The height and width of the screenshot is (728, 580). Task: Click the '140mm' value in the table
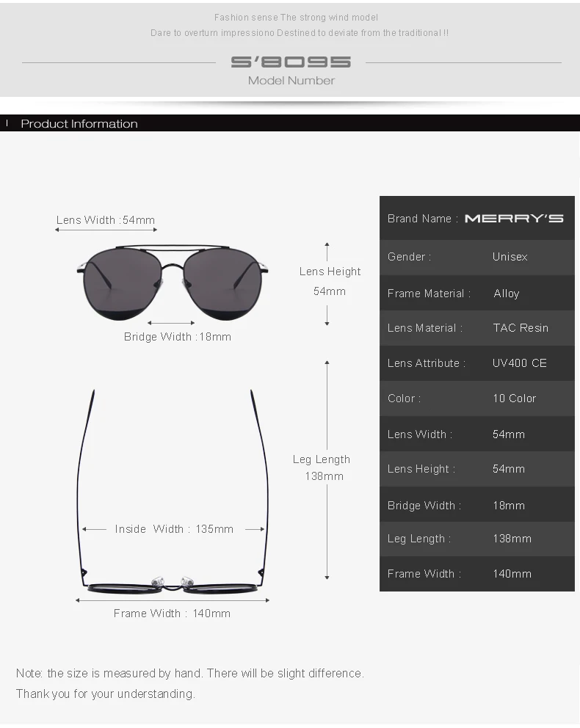pos(512,575)
